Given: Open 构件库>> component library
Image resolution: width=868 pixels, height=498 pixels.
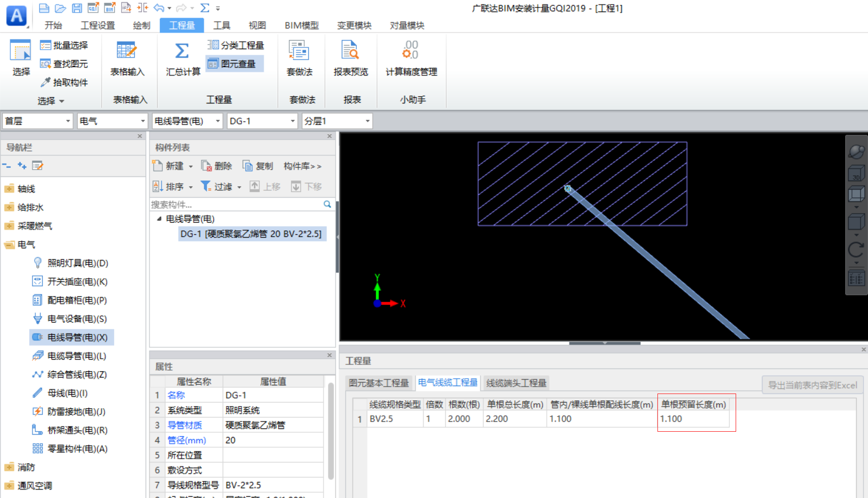Looking at the screenshot, I should point(302,166).
